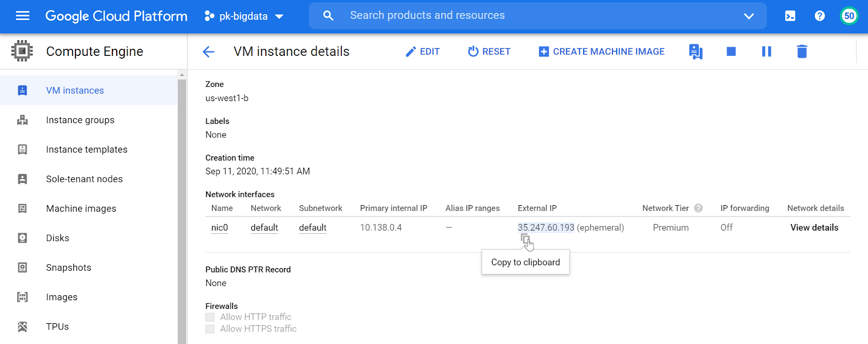Click the VM instances sidebar icon
Image resolution: width=868 pixels, height=344 pixels.
pos(22,91)
